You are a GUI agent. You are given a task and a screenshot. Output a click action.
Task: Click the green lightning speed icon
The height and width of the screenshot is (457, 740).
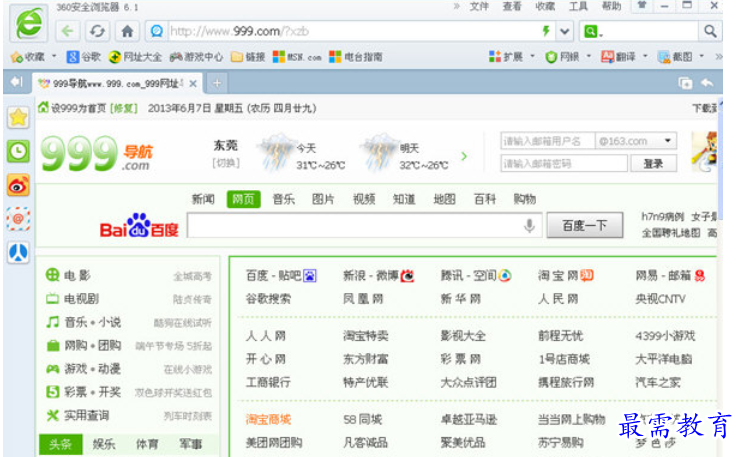[546, 31]
